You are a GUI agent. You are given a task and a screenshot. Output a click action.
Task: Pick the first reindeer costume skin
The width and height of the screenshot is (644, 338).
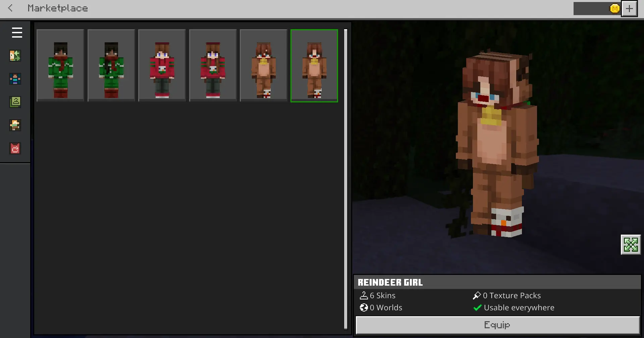pos(264,65)
